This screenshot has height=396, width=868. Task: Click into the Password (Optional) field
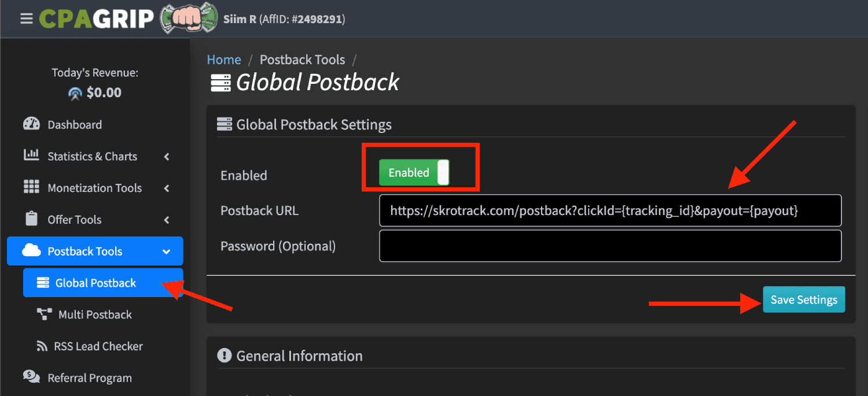(610, 246)
